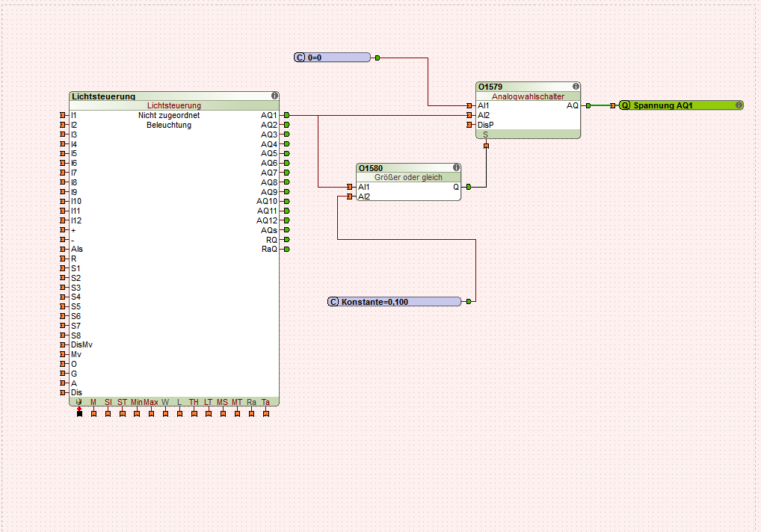
Task: Click the R input label
Action: [74, 259]
